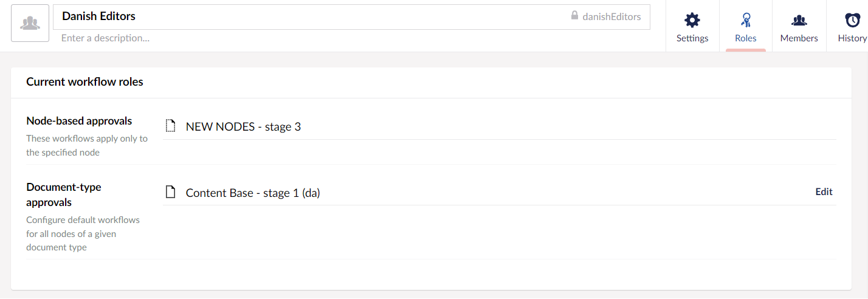Click the group avatar icon
The width and height of the screenshot is (868, 299).
pos(30,23)
